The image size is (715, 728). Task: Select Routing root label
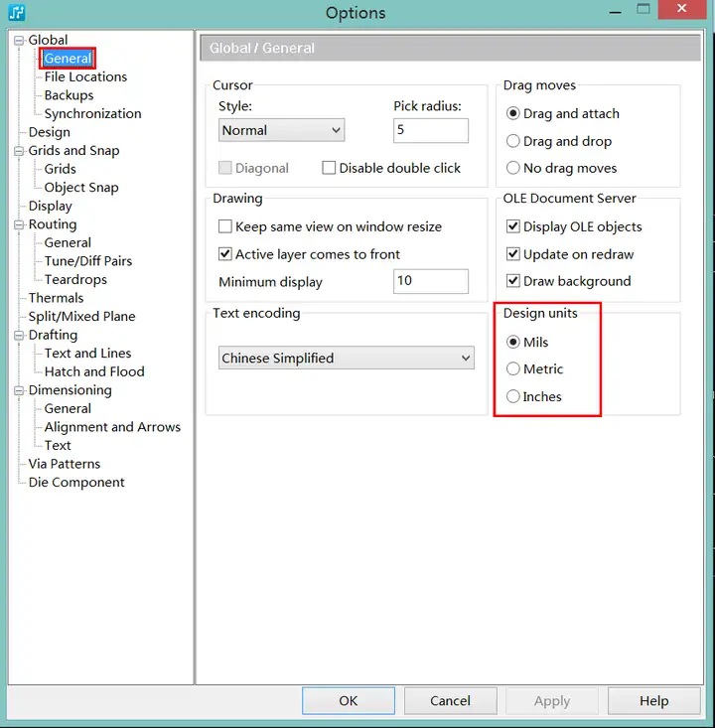(53, 224)
